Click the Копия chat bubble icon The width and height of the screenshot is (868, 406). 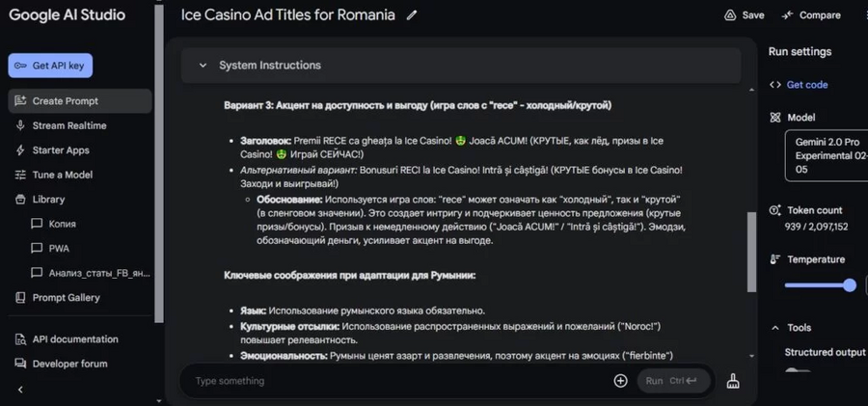(37, 224)
